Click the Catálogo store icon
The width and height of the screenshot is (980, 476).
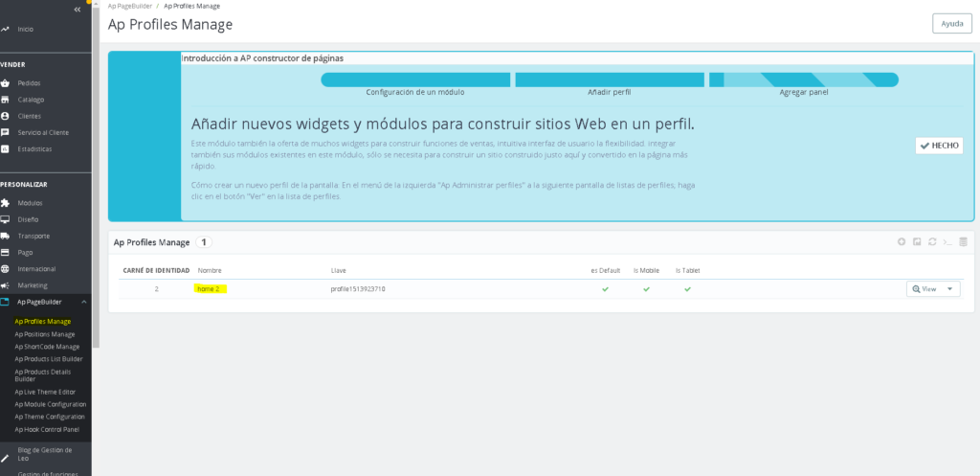click(5, 100)
